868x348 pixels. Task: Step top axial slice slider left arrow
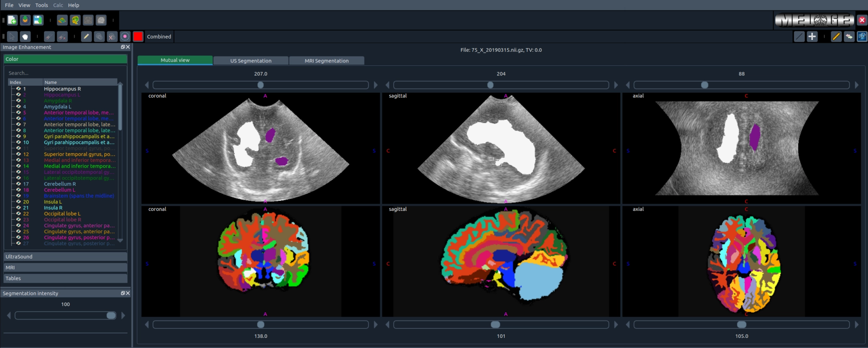[x=628, y=85]
